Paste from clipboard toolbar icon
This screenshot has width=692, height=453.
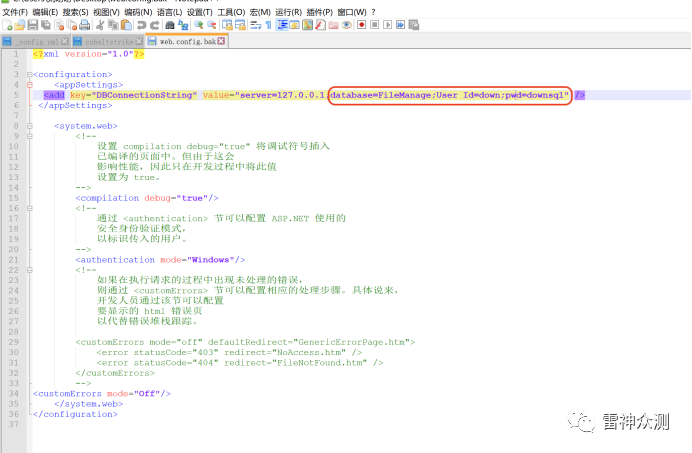[x=126, y=25]
